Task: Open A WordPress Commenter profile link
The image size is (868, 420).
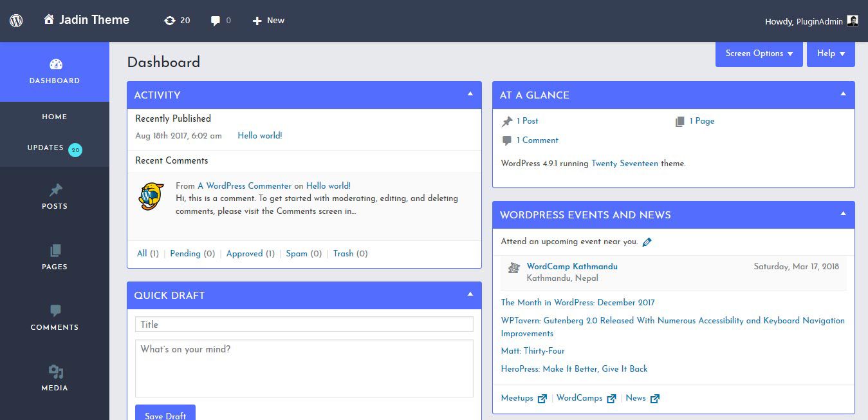Action: [x=245, y=186]
